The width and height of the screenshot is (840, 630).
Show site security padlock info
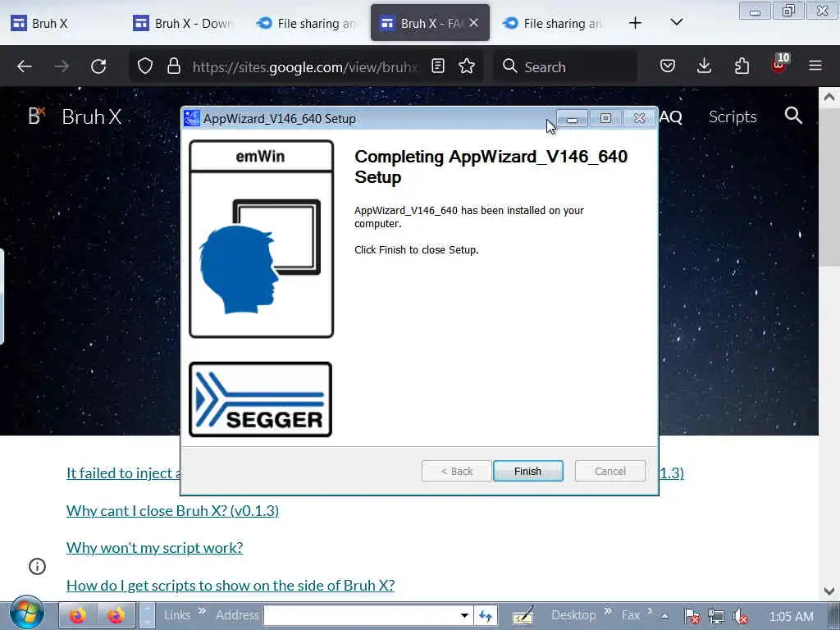pyautogui.click(x=174, y=66)
